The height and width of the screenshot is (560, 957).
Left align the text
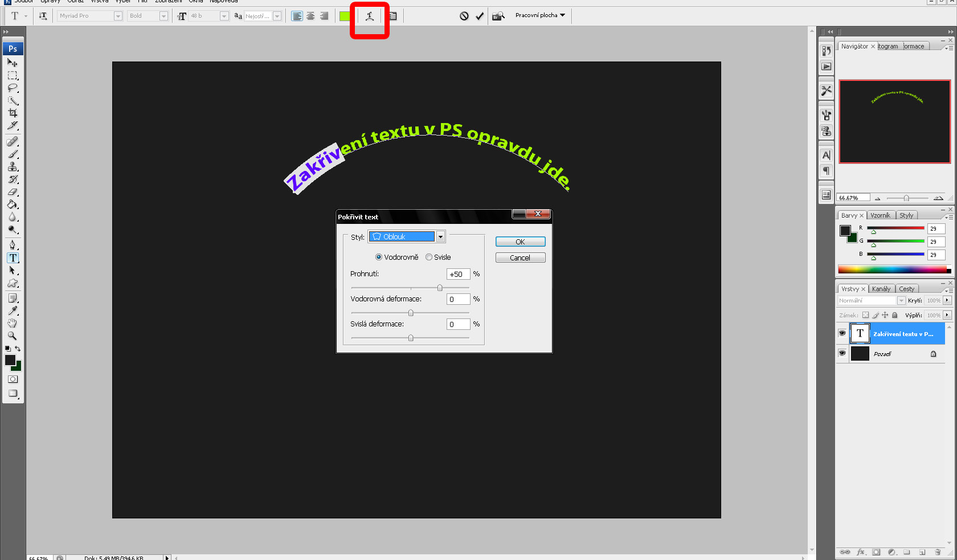click(x=297, y=16)
